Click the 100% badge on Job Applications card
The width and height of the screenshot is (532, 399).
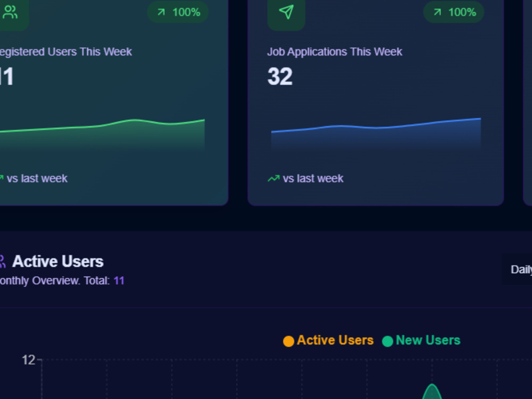(x=454, y=12)
